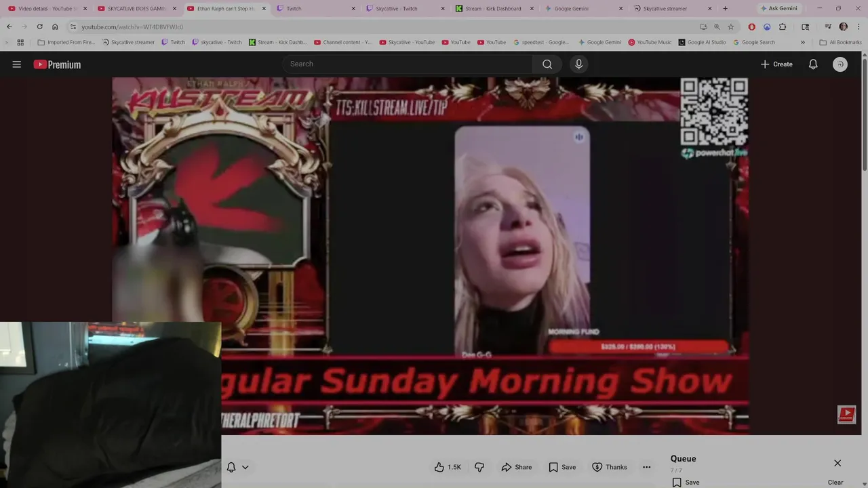Screen dimensions: 868x488
Task: Open the Twitch bookmark
Action: pyautogui.click(x=173, y=42)
